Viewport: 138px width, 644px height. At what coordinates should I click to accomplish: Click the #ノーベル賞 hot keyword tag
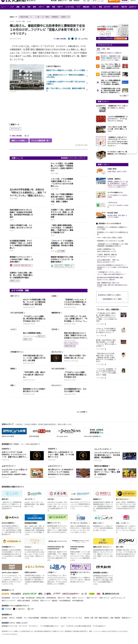click(35, 17)
